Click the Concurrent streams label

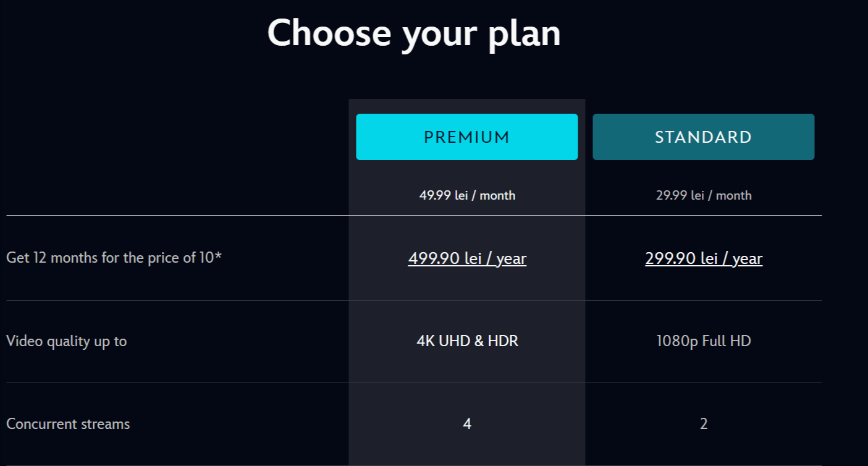tap(68, 424)
